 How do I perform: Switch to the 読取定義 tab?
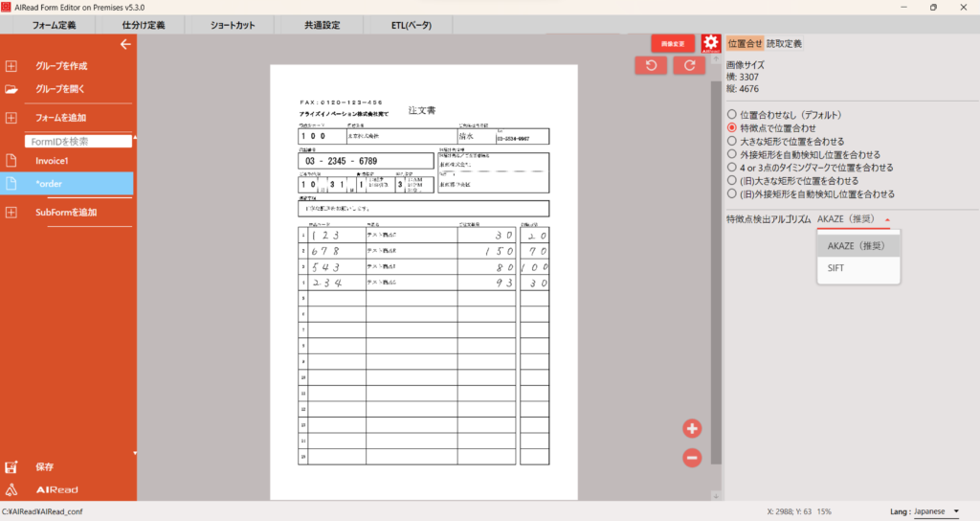click(x=784, y=43)
